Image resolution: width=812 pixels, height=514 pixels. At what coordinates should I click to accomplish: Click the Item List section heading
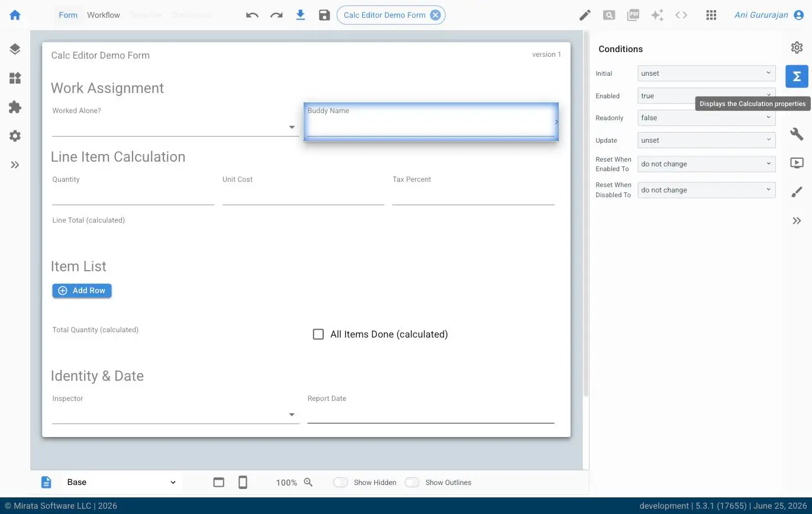pyautogui.click(x=79, y=266)
